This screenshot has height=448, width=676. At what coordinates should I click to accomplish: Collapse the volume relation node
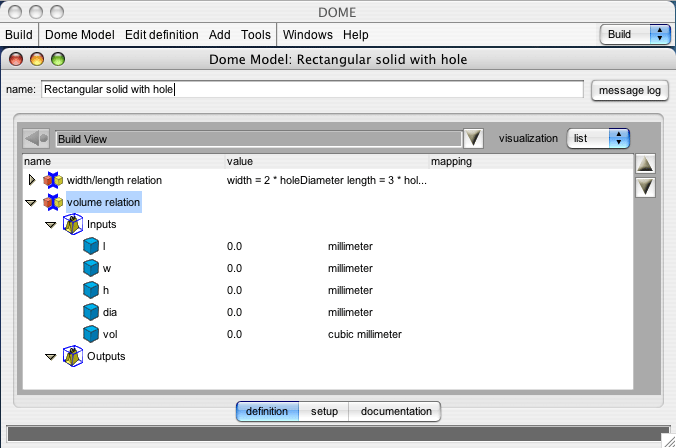(31, 203)
